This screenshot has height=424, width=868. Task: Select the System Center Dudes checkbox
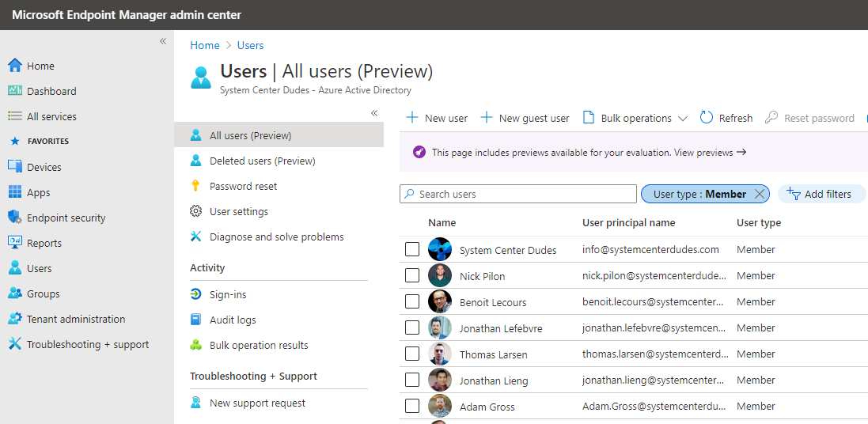click(412, 250)
